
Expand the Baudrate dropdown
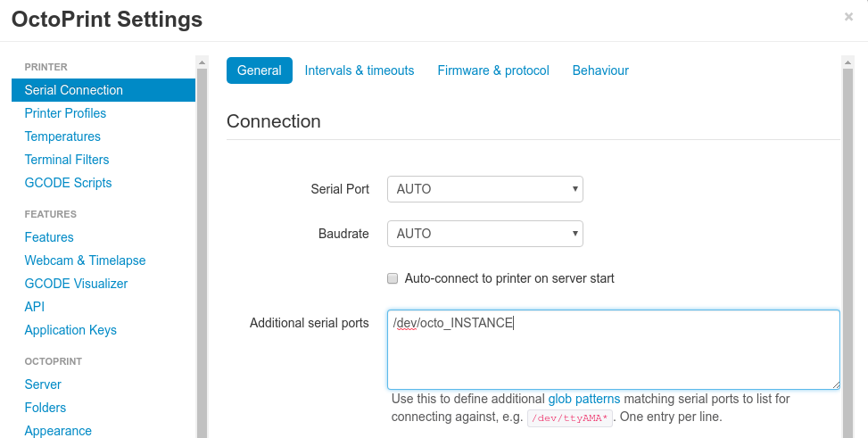484,234
